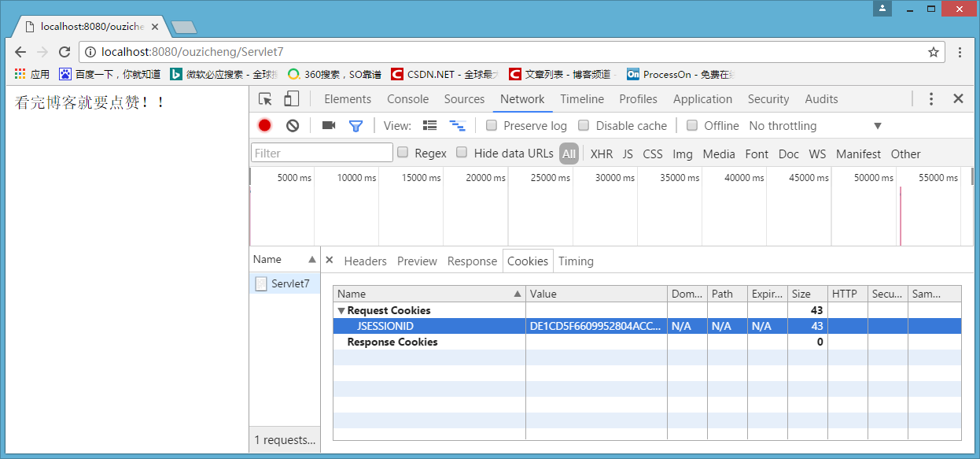Select the Servlet7 request row
The width and height of the screenshot is (980, 459).
[285, 283]
